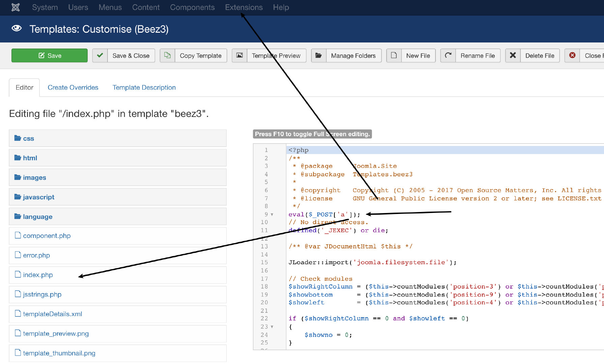604x364 pixels.
Task: Click the file icon next to template_preview.png
Action: pos(18,333)
